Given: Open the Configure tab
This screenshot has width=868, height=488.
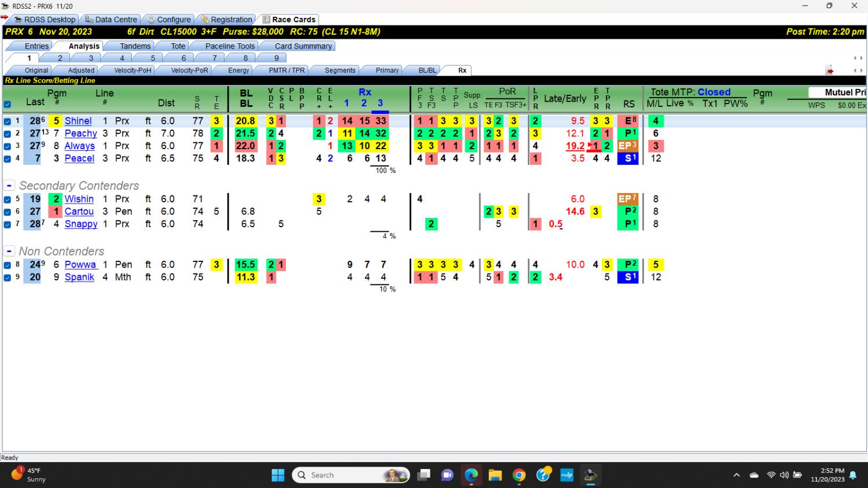Looking at the screenshot, I should point(169,19).
